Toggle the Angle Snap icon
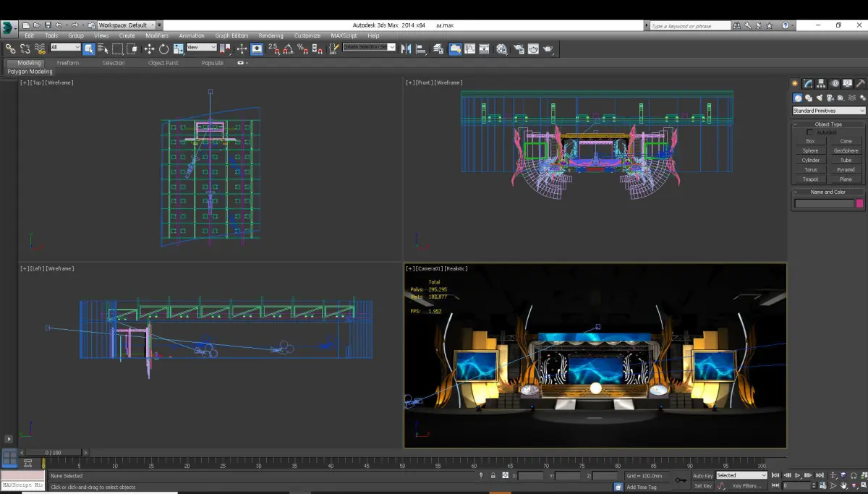 click(x=287, y=49)
